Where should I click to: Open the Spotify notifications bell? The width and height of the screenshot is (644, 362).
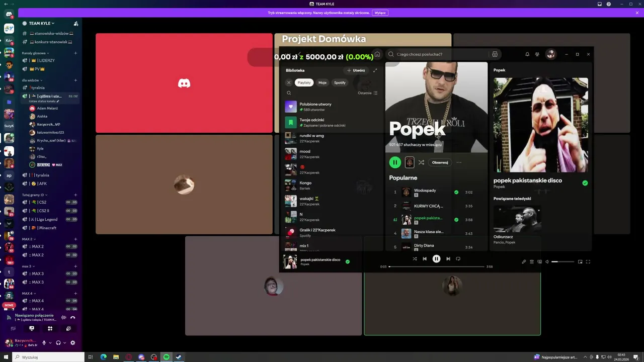(527, 54)
